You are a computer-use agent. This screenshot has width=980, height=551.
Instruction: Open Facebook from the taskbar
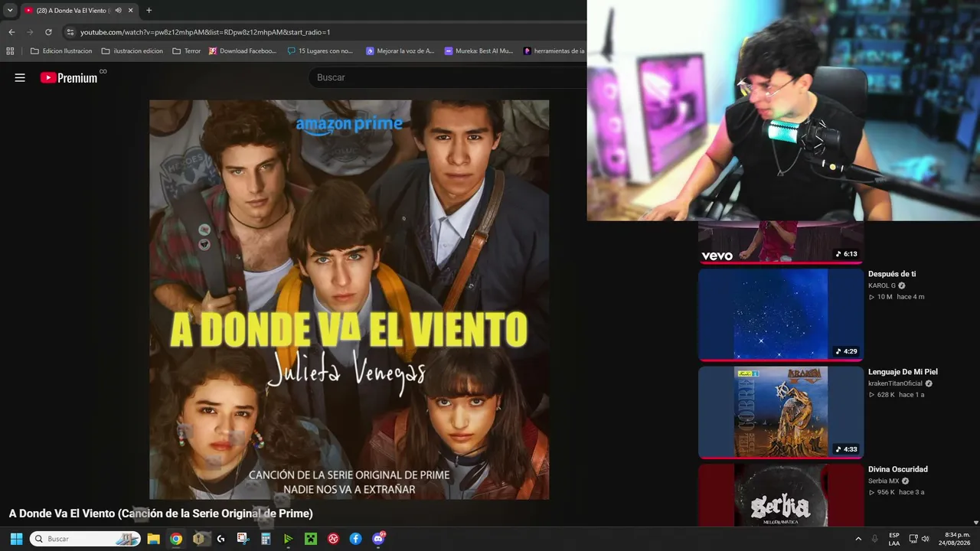tap(355, 539)
